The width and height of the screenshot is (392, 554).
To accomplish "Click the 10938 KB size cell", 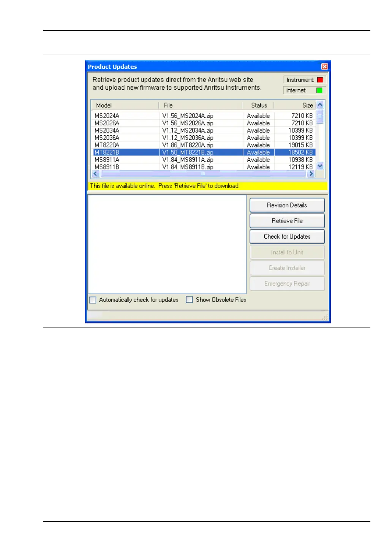I will (300, 160).
